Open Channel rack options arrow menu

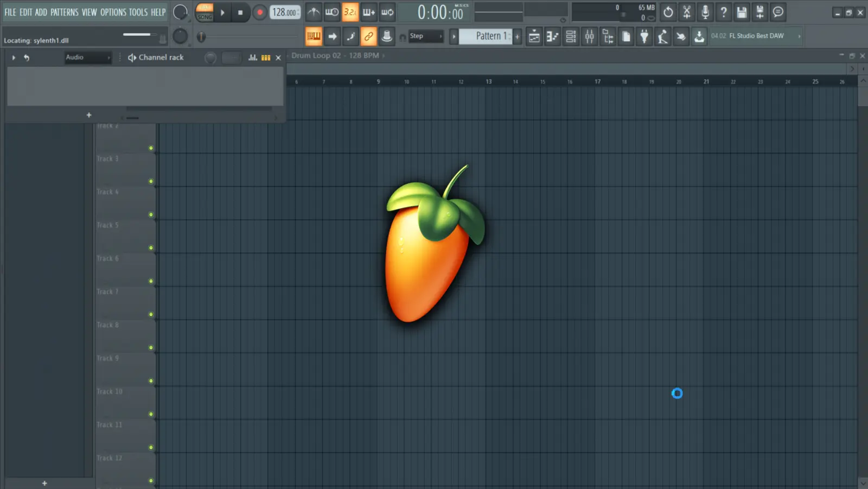click(x=14, y=58)
